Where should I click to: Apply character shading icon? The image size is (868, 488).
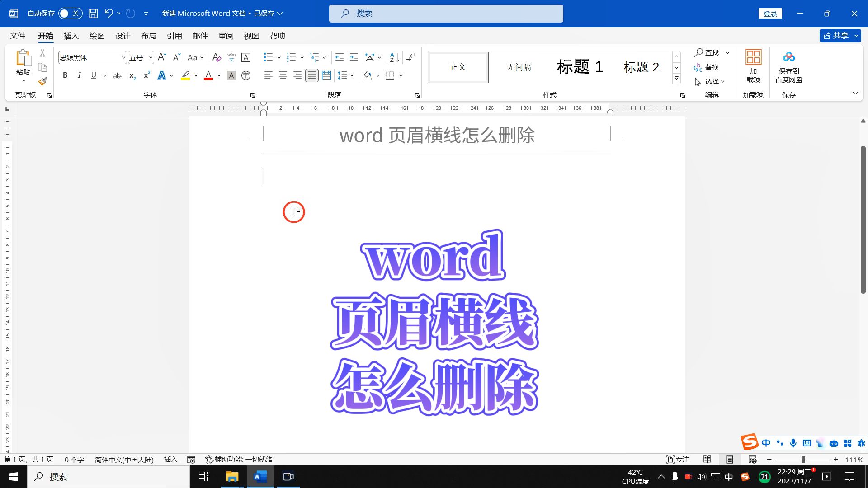231,75
